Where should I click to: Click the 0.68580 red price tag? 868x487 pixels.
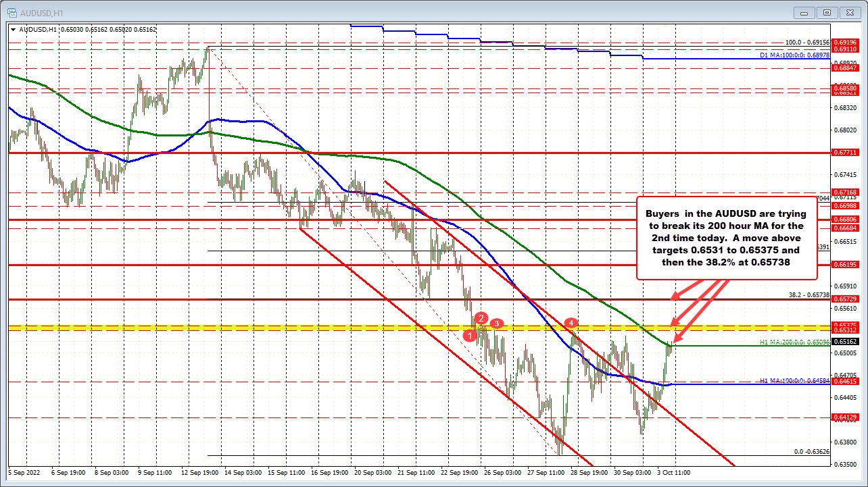coord(846,88)
